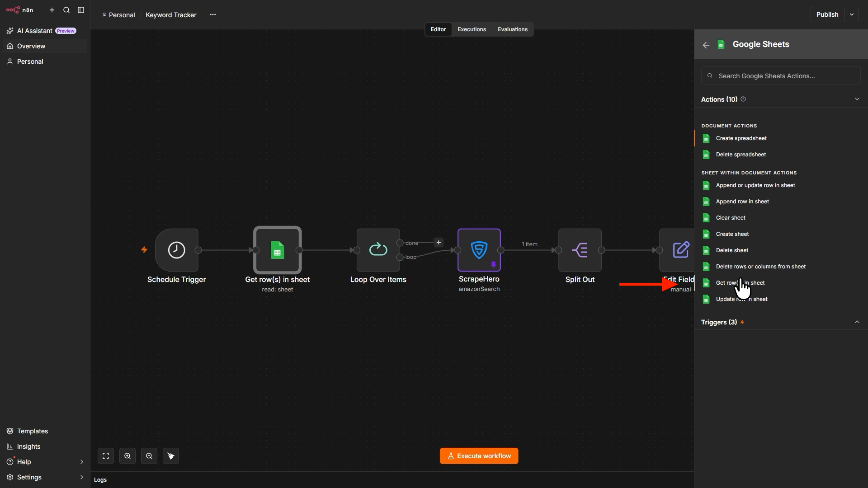This screenshot has width=868, height=488.
Task: Expand the Triggers (3) section
Action: [857, 322]
